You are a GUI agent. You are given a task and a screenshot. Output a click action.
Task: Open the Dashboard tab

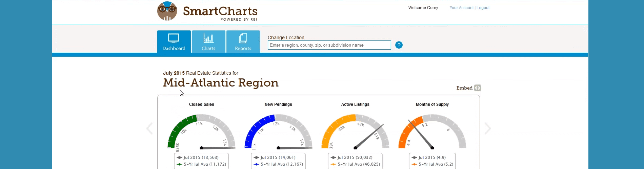coord(174,42)
